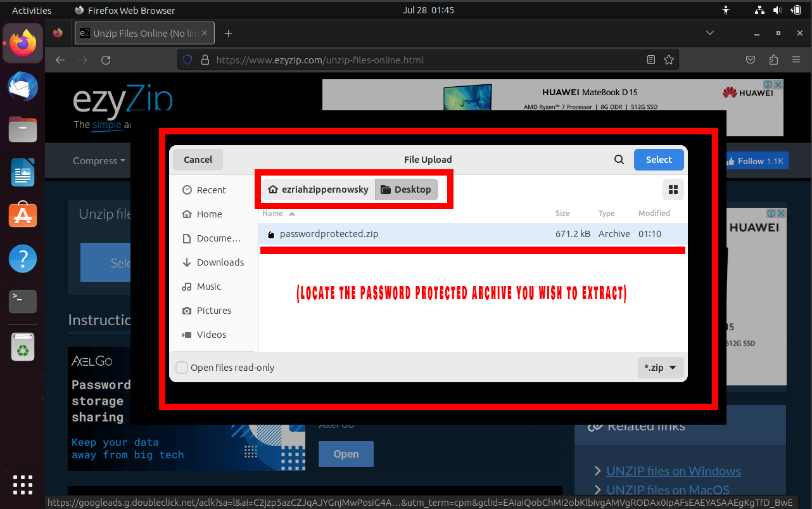The height and width of the screenshot is (509, 812).
Task: Click the blue Select button
Action: pos(659,159)
